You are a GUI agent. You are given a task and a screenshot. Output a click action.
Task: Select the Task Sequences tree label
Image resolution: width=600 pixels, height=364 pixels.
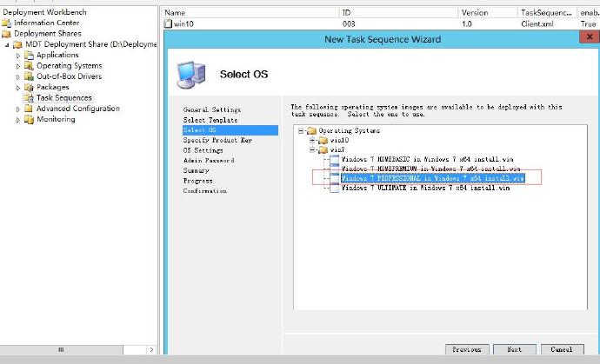(64, 98)
